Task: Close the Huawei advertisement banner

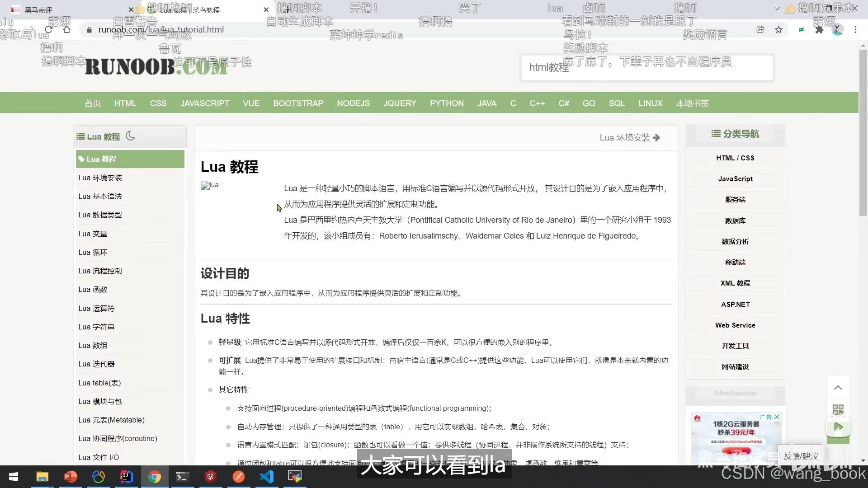Action: pyautogui.click(x=777, y=417)
